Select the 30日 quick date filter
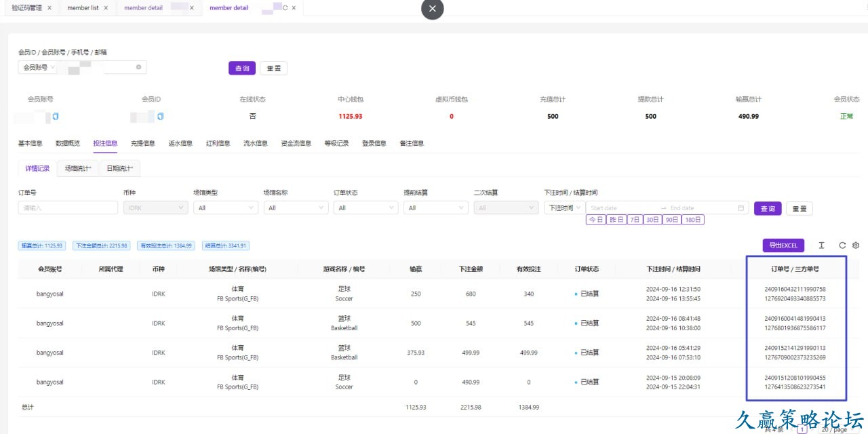Image resolution: width=868 pixels, height=434 pixels. (x=652, y=220)
